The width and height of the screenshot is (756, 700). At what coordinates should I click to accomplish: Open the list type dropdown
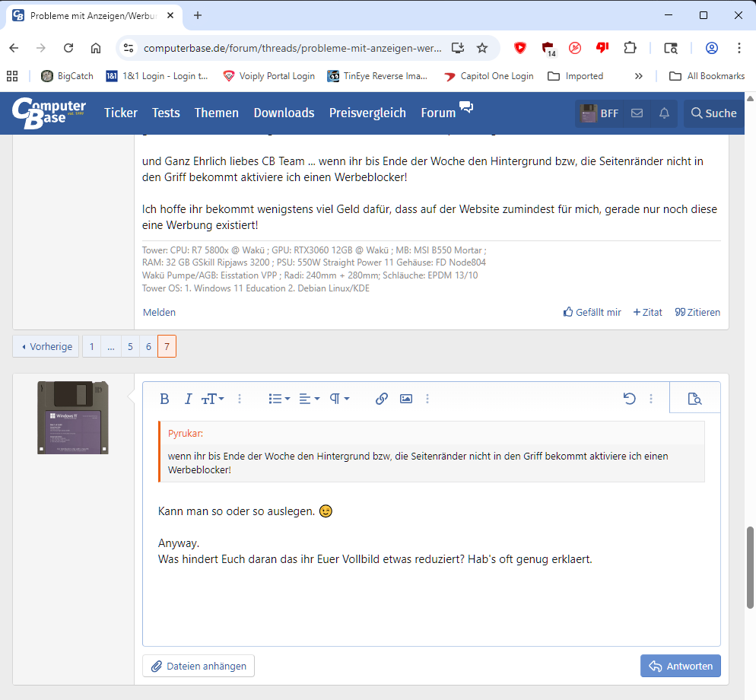pyautogui.click(x=279, y=399)
